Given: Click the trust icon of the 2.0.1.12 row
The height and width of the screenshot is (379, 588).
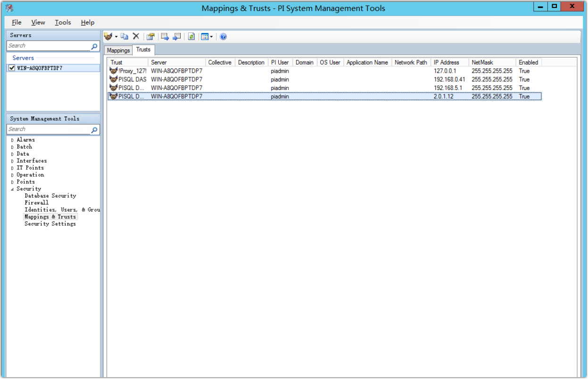Looking at the screenshot, I should click(113, 96).
